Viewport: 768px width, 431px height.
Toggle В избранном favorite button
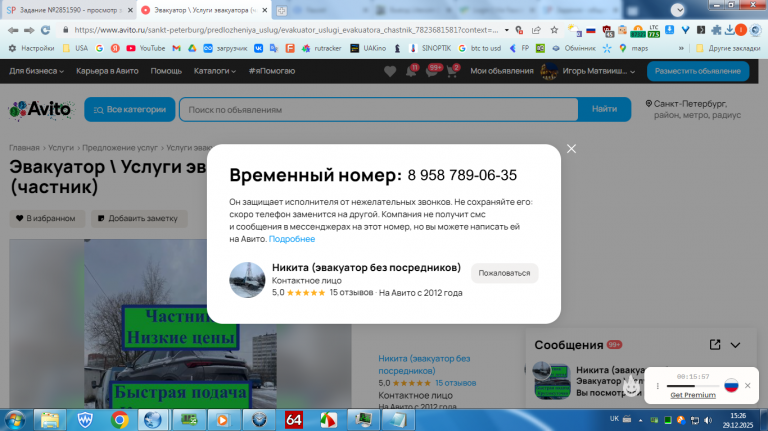47,218
